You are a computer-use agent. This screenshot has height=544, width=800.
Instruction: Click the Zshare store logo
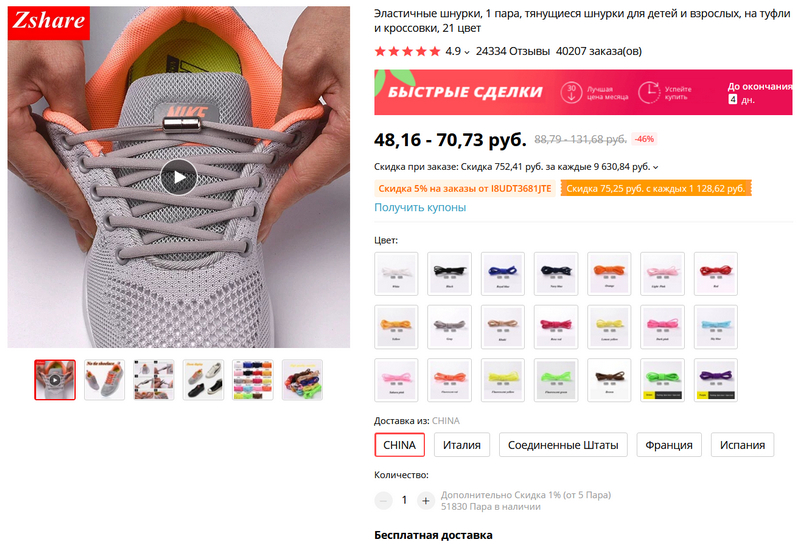[48, 22]
